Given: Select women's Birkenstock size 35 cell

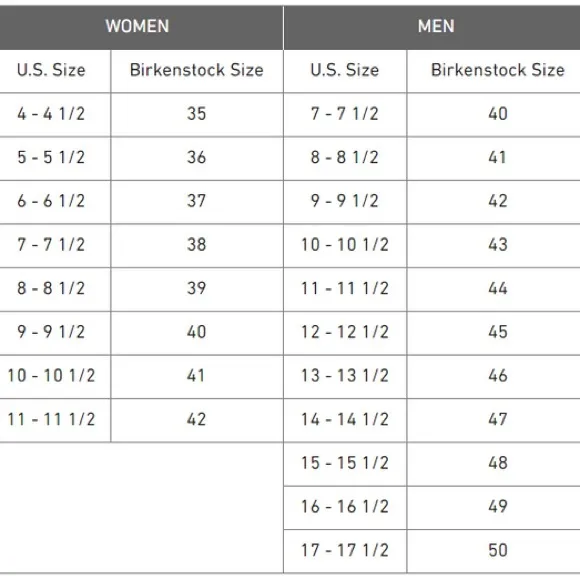Looking at the screenshot, I should tap(197, 115).
